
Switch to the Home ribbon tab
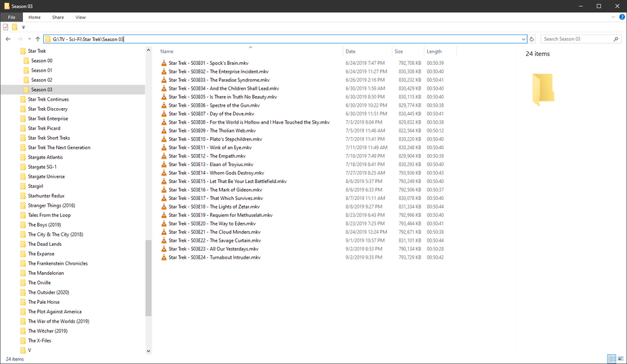click(x=34, y=17)
